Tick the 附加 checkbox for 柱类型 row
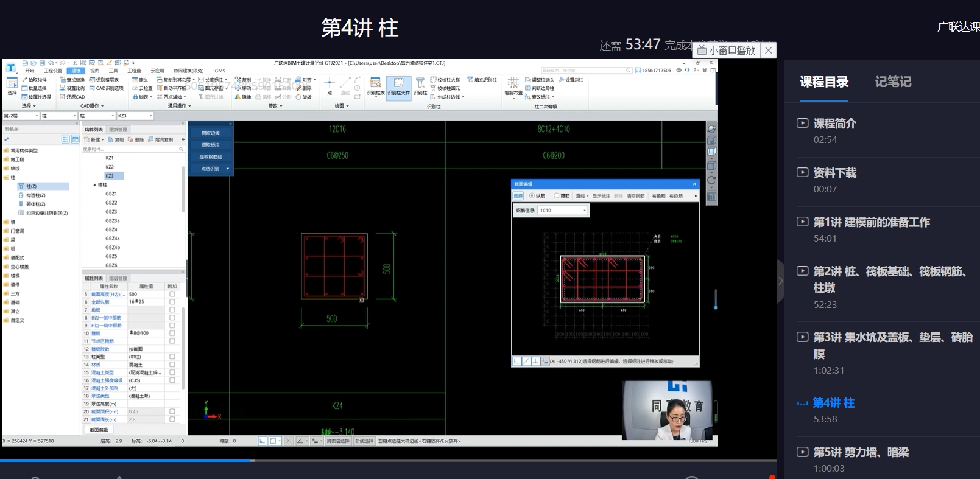 click(x=172, y=357)
